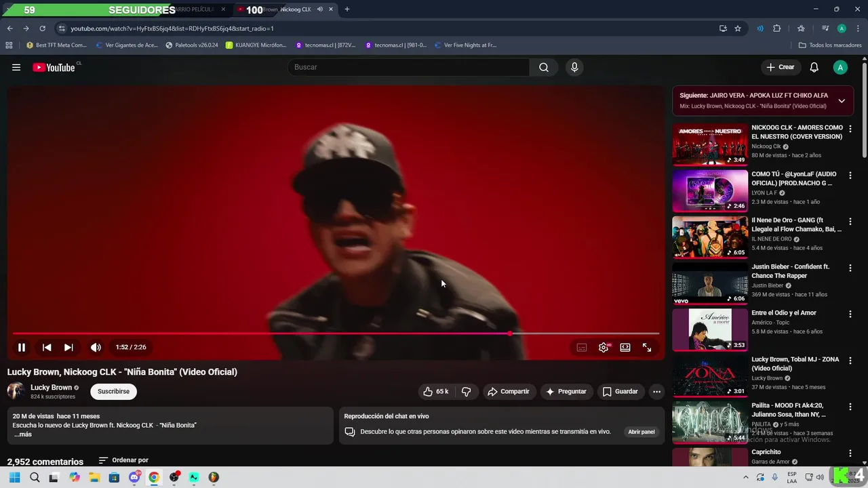Click the search magnifier button
Screen dimensions: 868x488
tap(544, 67)
